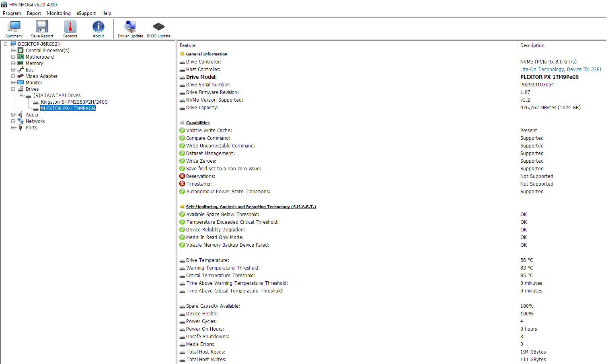Collapse the (S)ATA/ATAPI Drives node

click(21, 96)
